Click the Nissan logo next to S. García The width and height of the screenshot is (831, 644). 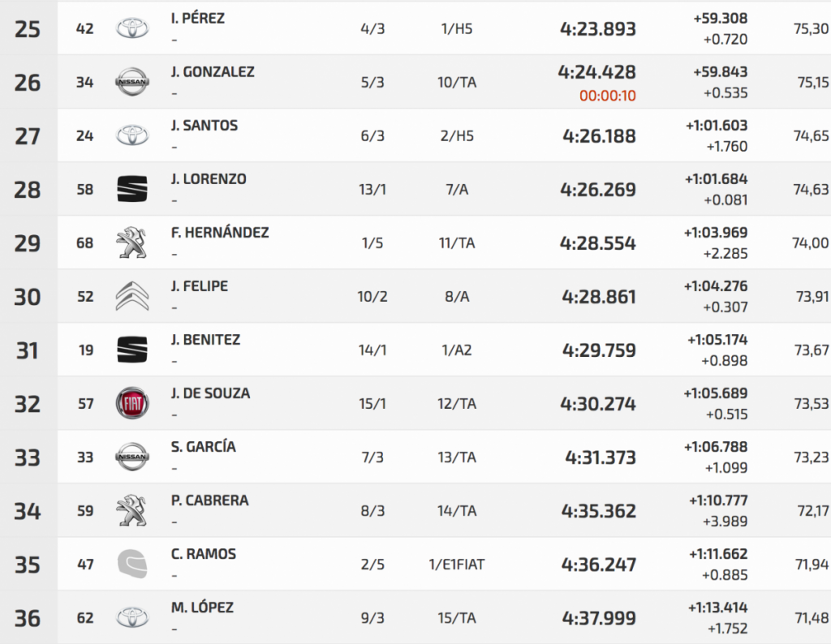(x=132, y=457)
